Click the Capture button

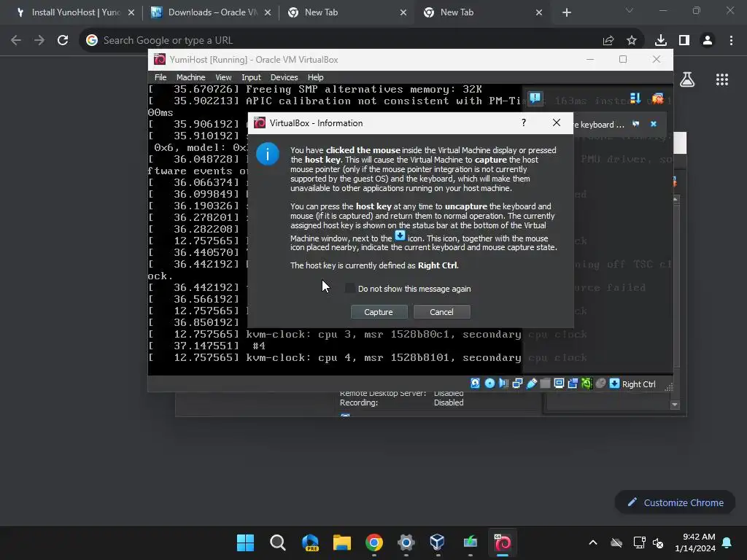point(379,312)
